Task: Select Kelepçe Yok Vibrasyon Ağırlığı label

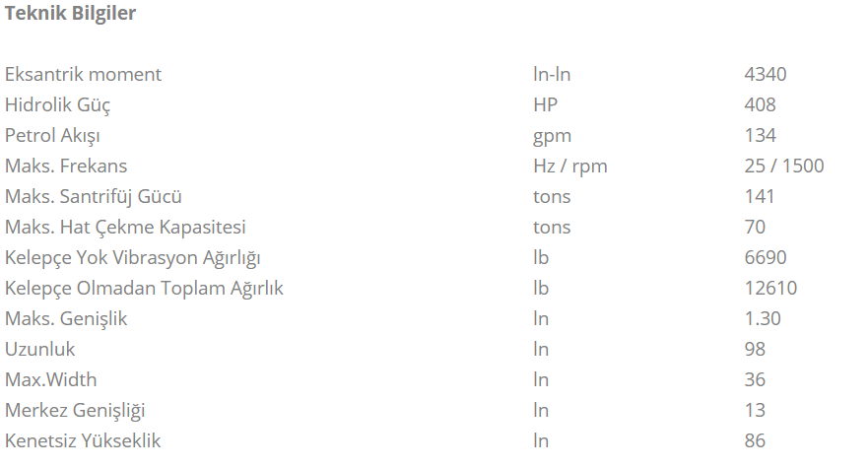Action: pyautogui.click(x=132, y=257)
